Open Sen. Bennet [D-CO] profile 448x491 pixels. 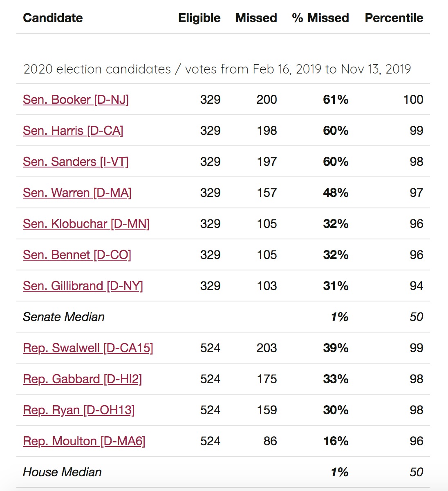[x=77, y=254]
